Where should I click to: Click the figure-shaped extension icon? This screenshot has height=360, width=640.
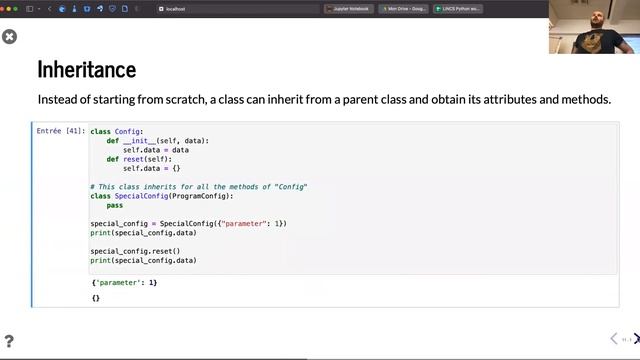[x=74, y=9]
